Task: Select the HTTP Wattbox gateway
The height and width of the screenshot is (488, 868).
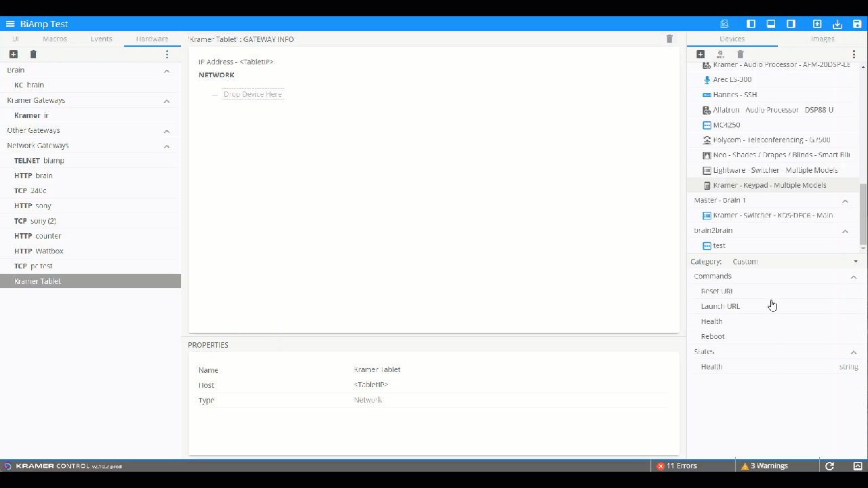Action: (90, 251)
